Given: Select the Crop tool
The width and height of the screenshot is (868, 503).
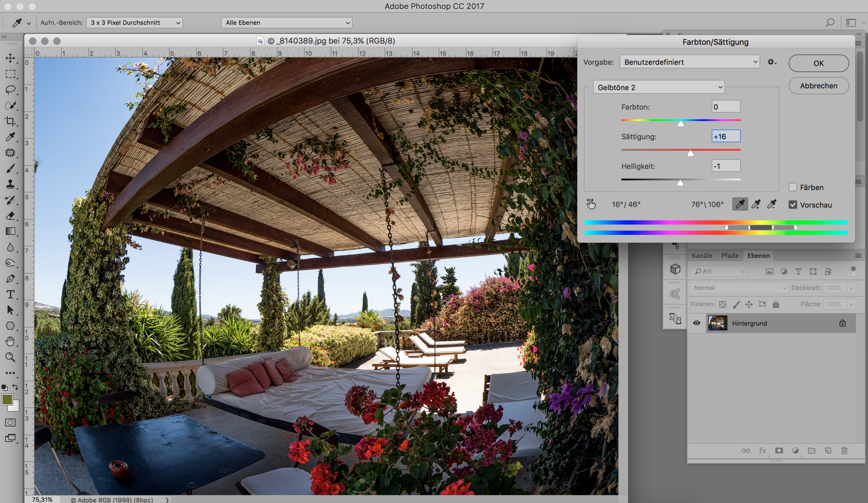Looking at the screenshot, I should point(10,121).
